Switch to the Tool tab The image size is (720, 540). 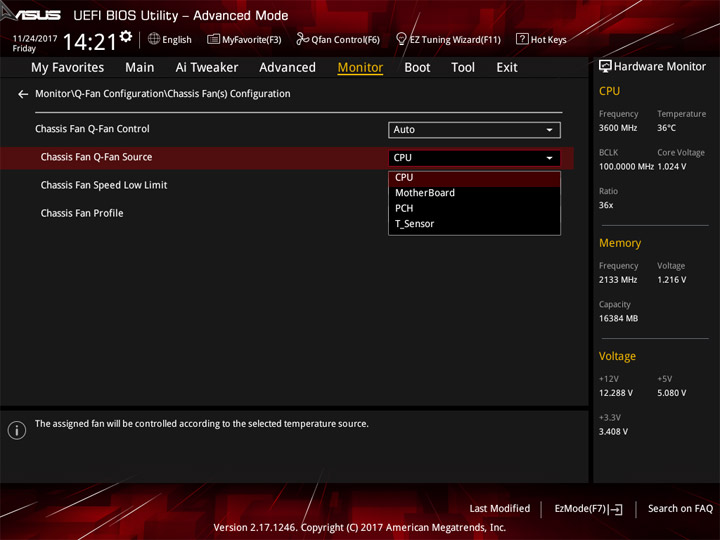[463, 68]
